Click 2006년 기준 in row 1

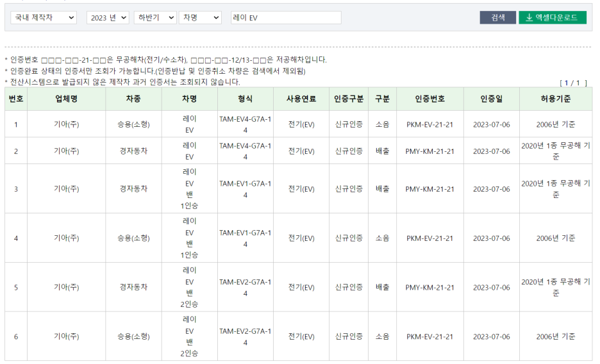pos(556,124)
